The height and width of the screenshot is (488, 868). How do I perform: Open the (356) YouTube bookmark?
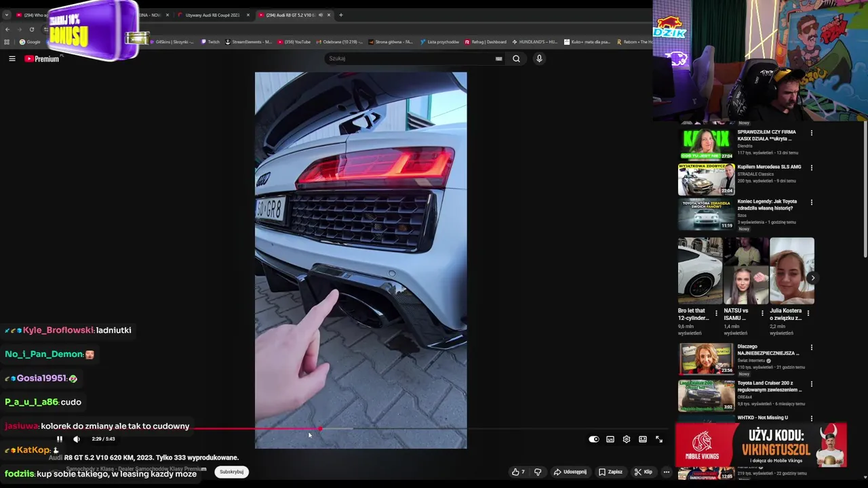point(294,42)
